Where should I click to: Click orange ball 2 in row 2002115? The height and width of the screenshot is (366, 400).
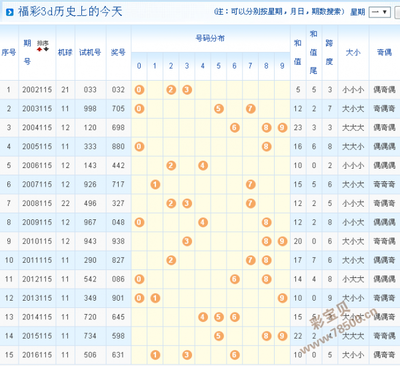click(171, 90)
